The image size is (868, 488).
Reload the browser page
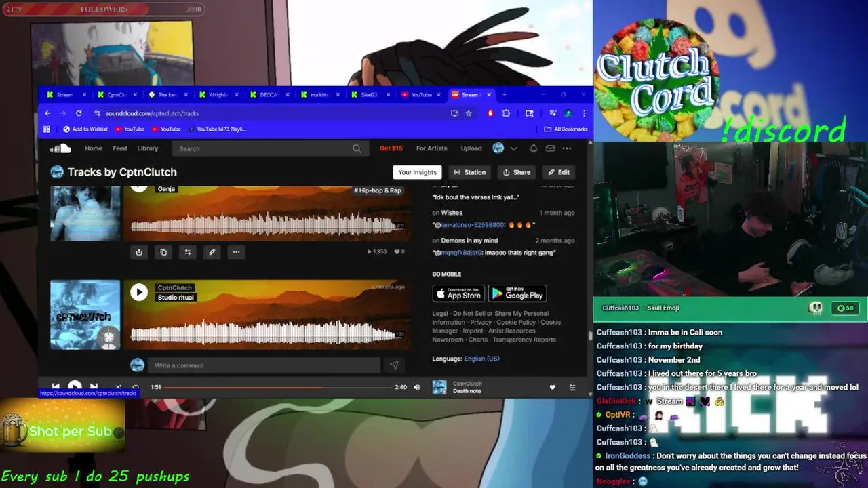[79, 113]
